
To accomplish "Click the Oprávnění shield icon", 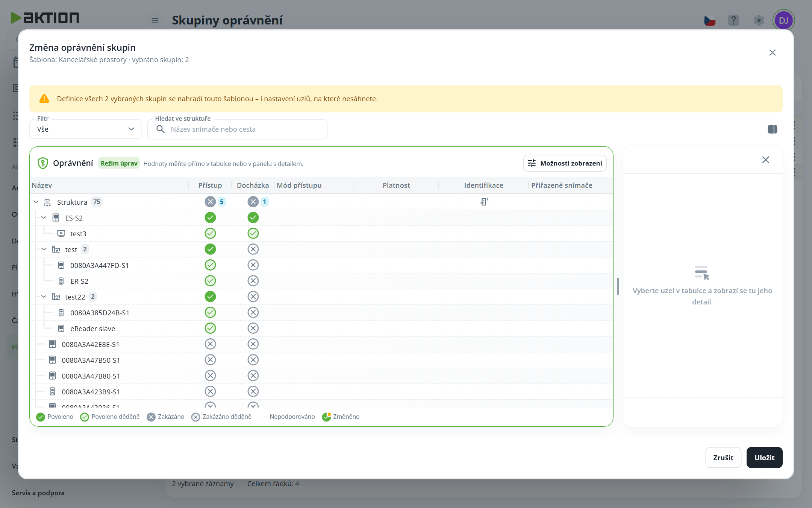I will click(42, 163).
